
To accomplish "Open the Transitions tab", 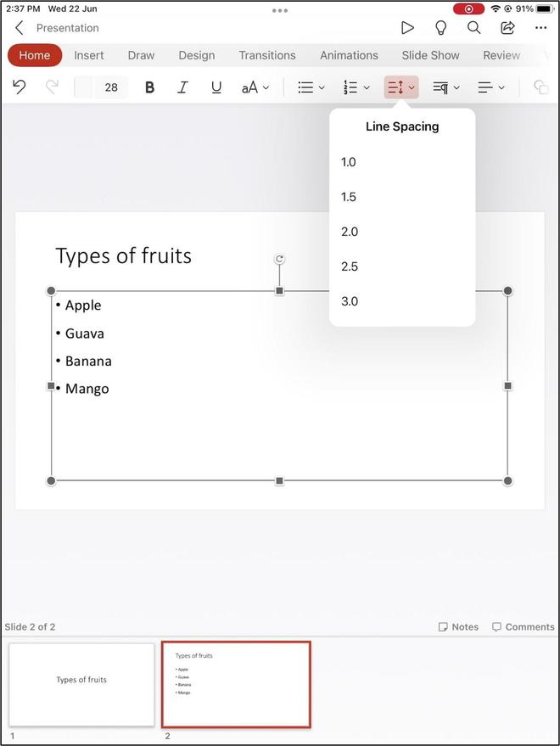I will click(x=267, y=55).
